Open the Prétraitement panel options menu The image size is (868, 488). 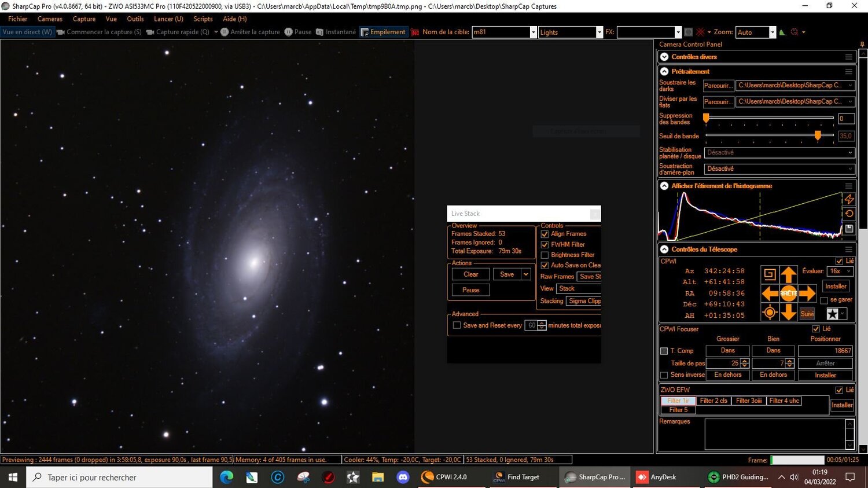[x=849, y=72]
